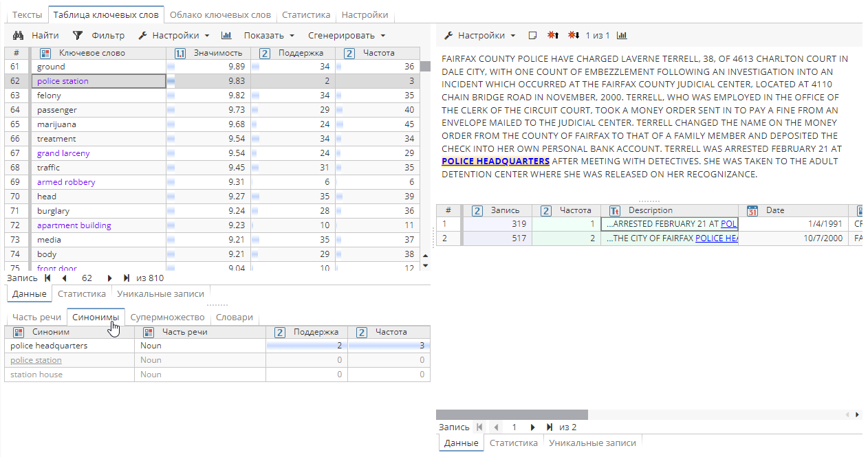
Task: Click the type icon of the Ключевое слово column
Action: coord(45,53)
